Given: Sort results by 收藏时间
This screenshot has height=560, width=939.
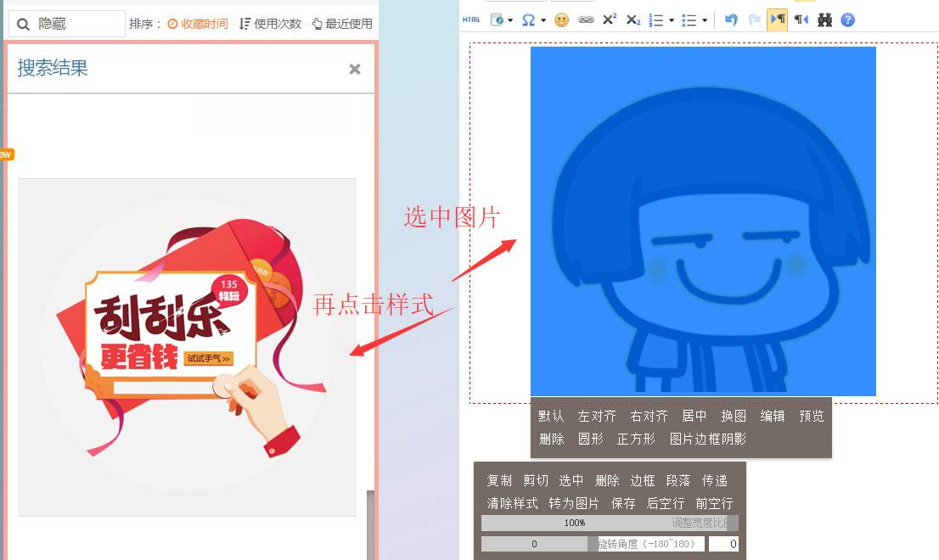Looking at the screenshot, I should 198,24.
